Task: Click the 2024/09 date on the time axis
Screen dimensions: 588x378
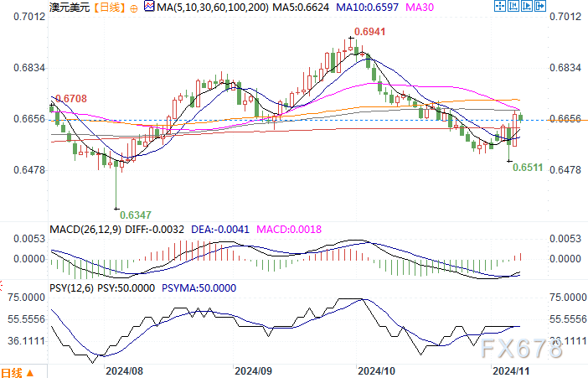Action: click(253, 371)
